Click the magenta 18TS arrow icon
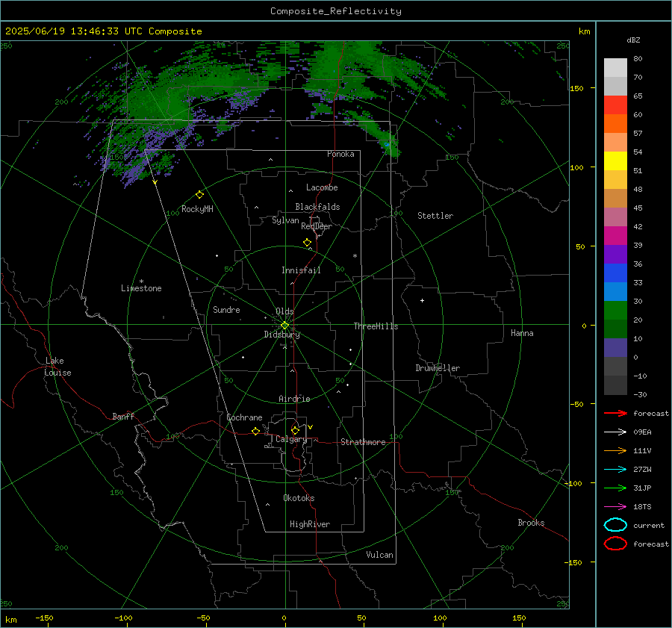Screen dimensions: 672x628 [615, 507]
